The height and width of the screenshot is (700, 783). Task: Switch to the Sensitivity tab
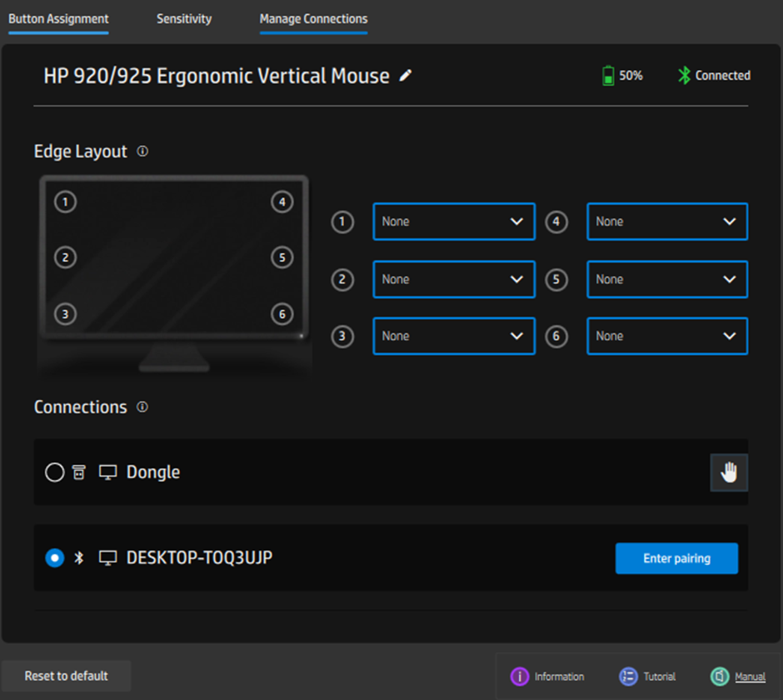tap(184, 19)
